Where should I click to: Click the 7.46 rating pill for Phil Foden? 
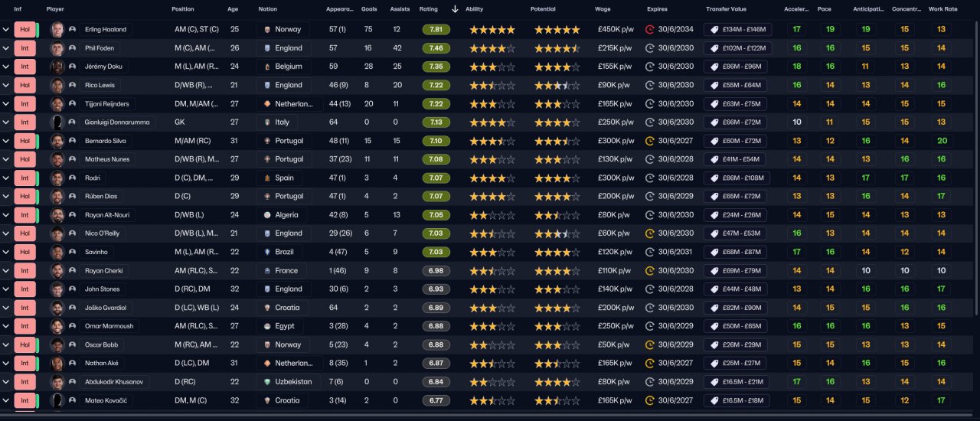436,48
